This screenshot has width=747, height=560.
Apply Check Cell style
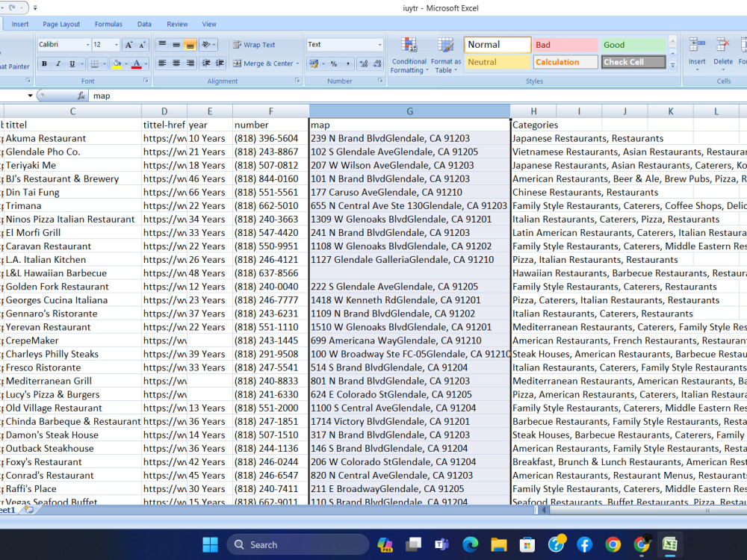(633, 62)
